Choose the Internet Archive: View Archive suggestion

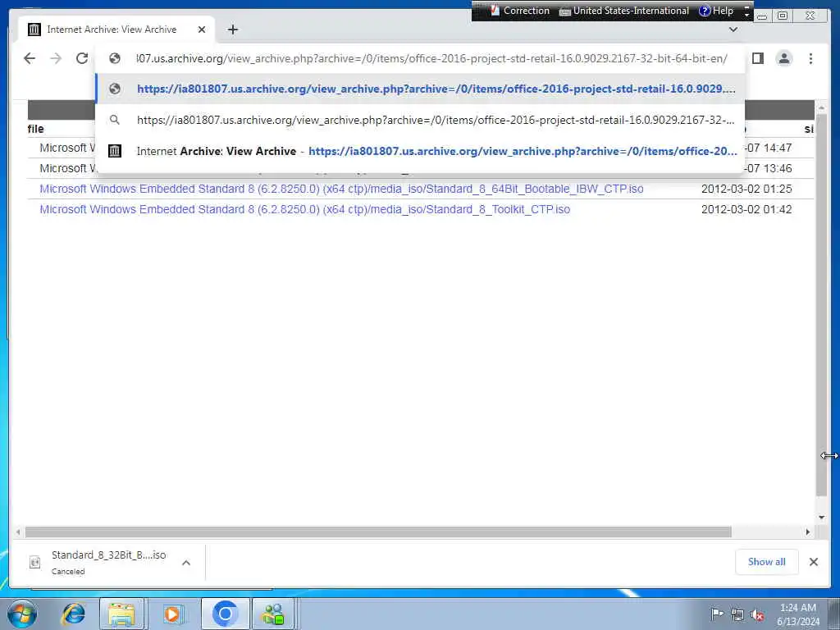tap(420, 151)
